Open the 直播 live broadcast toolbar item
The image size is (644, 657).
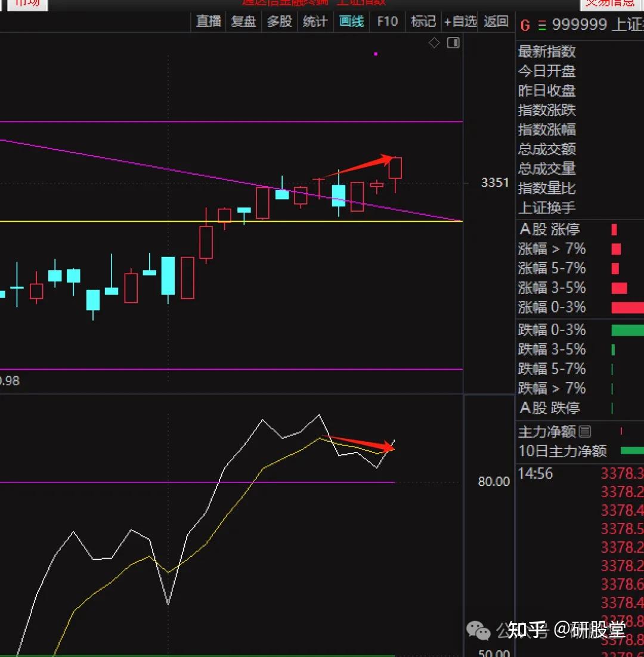tap(209, 21)
